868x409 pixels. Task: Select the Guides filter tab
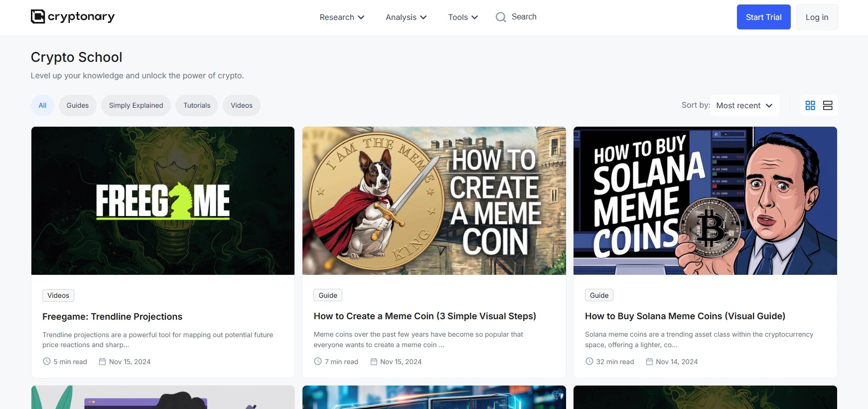click(x=78, y=105)
